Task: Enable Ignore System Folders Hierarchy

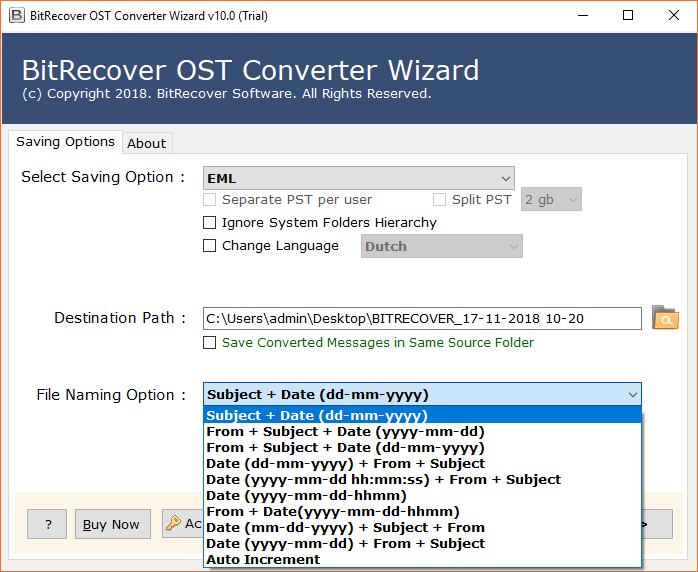Action: (x=209, y=223)
